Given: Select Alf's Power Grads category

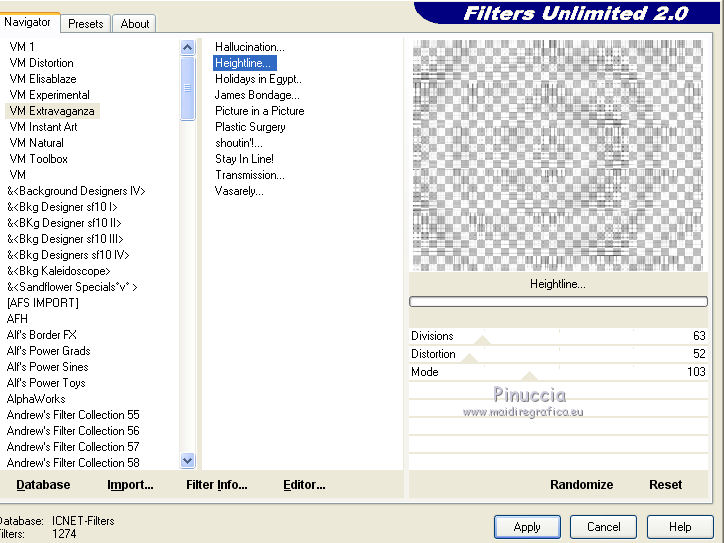Looking at the screenshot, I should (x=48, y=351).
